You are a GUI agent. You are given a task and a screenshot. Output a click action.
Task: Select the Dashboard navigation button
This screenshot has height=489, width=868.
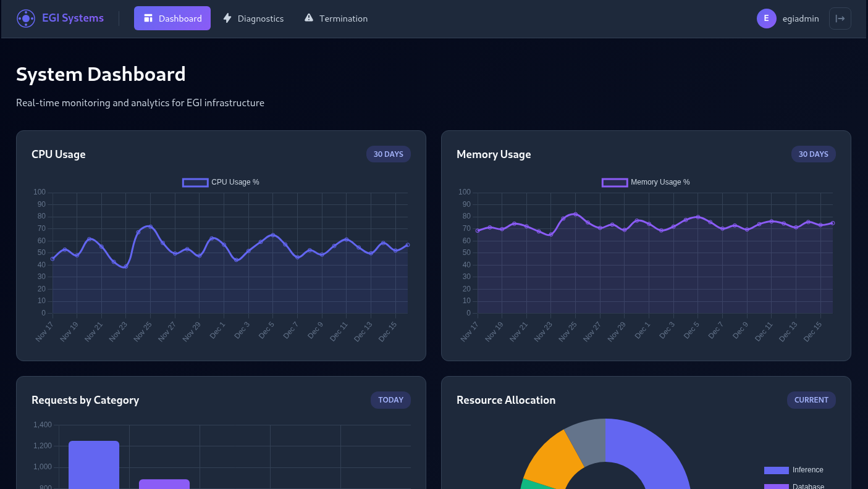(172, 19)
